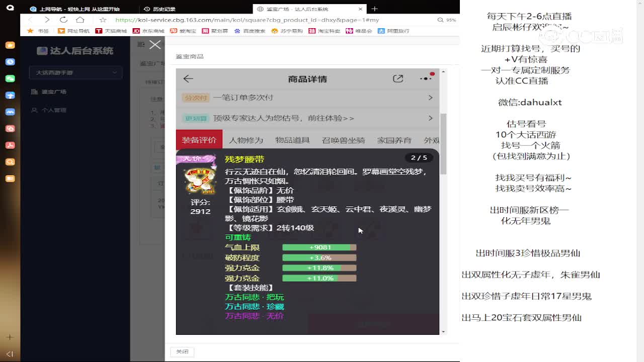
Task: Click the 强力克金 +11.8% stat bar
Action: [319, 268]
